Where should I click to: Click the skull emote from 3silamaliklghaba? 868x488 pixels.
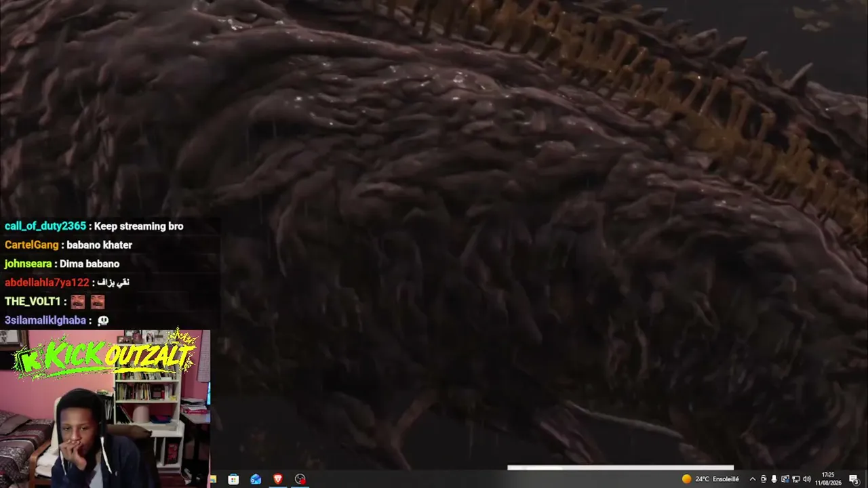(x=103, y=321)
